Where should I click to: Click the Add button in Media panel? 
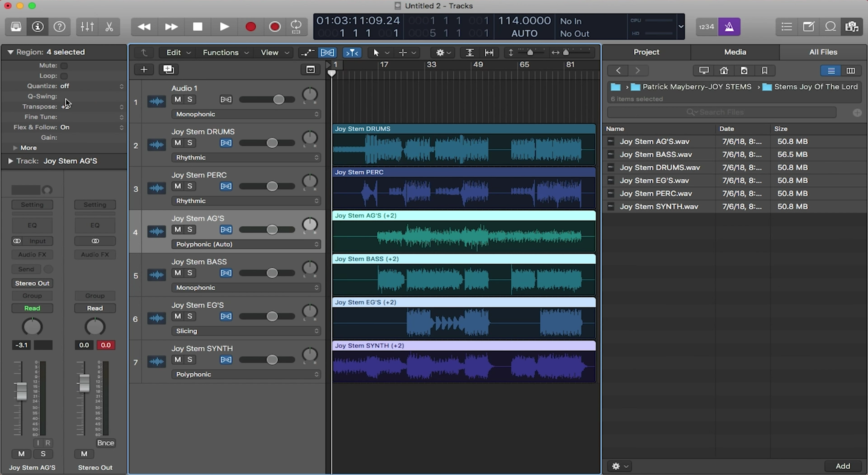point(843,466)
